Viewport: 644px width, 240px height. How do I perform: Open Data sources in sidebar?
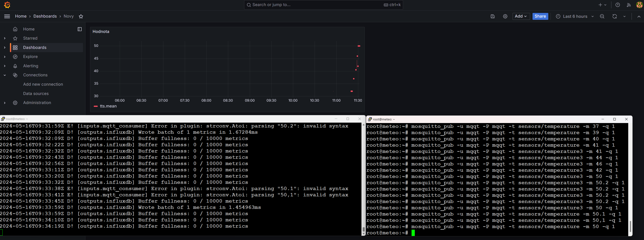(36, 94)
